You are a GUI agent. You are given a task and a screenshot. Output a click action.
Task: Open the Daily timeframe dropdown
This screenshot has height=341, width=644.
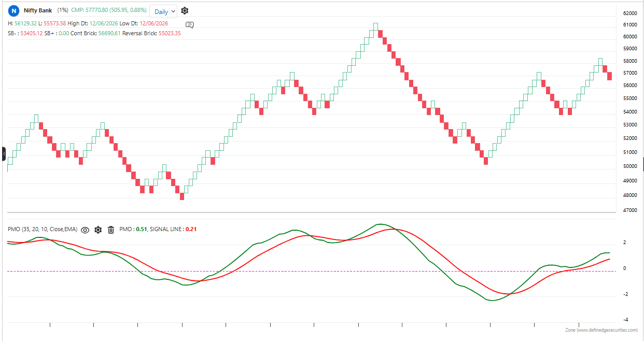163,11
